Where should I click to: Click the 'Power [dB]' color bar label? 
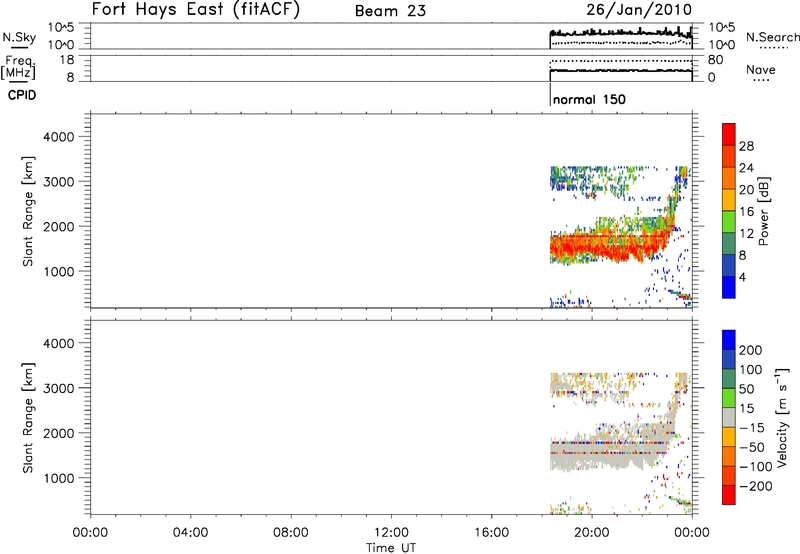click(x=763, y=212)
